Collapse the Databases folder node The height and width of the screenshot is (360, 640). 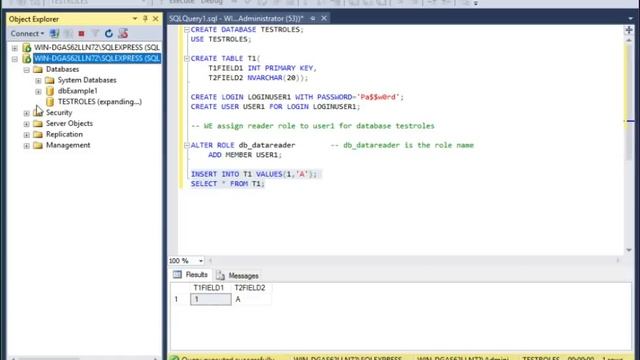tap(27, 70)
